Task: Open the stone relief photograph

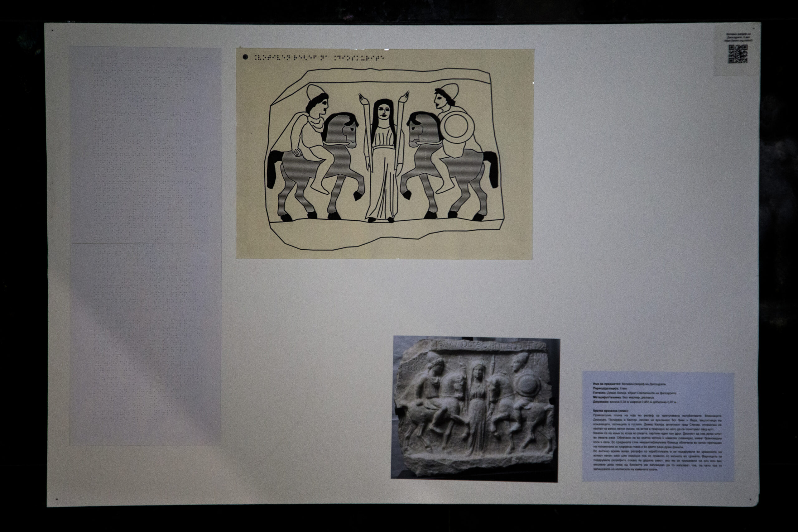Action: tap(475, 408)
